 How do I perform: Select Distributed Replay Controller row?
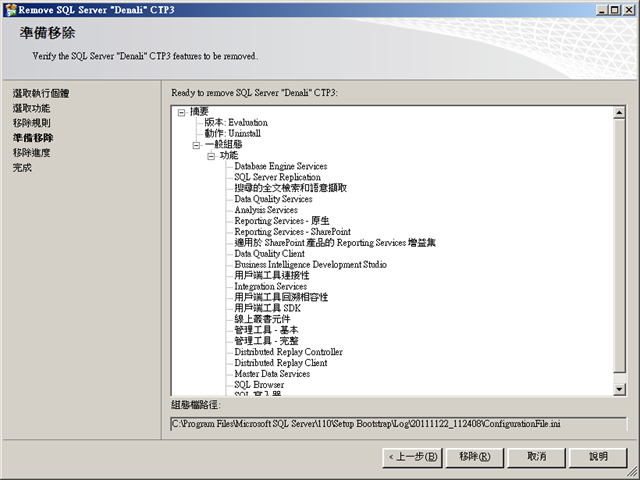(x=289, y=352)
